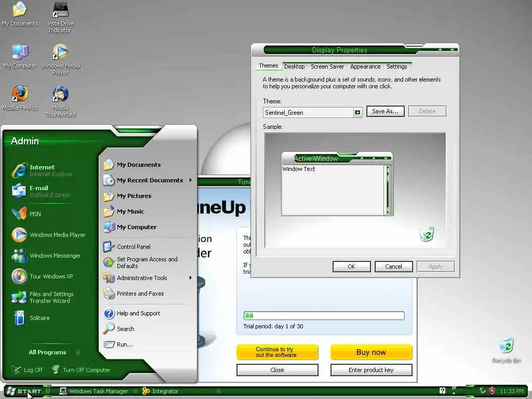This screenshot has width=532, height=399.
Task: Click OK in Display Properties
Action: pyautogui.click(x=352, y=267)
